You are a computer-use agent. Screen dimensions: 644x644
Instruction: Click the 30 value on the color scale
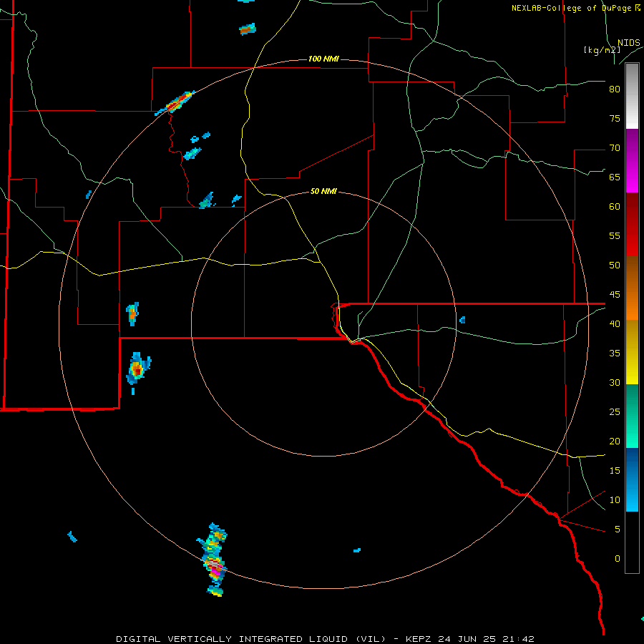615,382
